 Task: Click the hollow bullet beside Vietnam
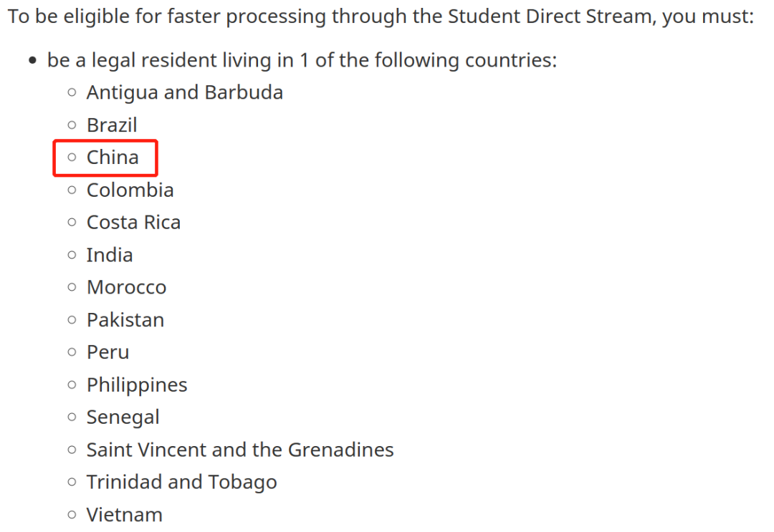coord(72,515)
